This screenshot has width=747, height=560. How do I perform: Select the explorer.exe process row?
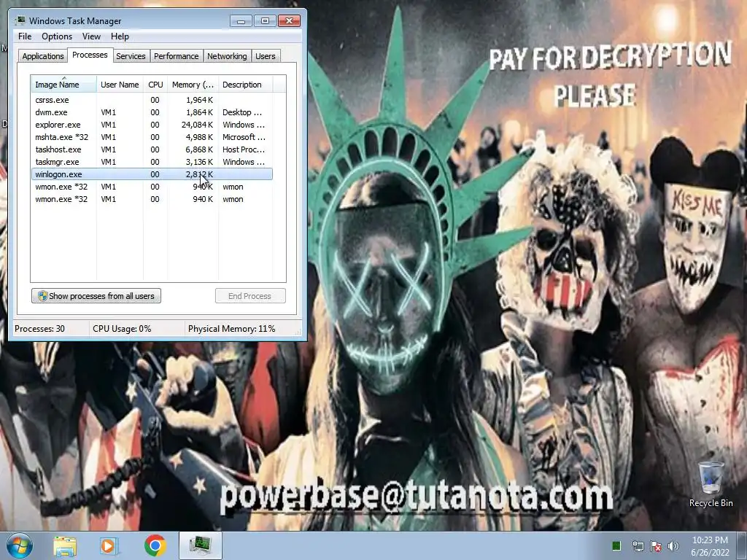[x=152, y=125]
